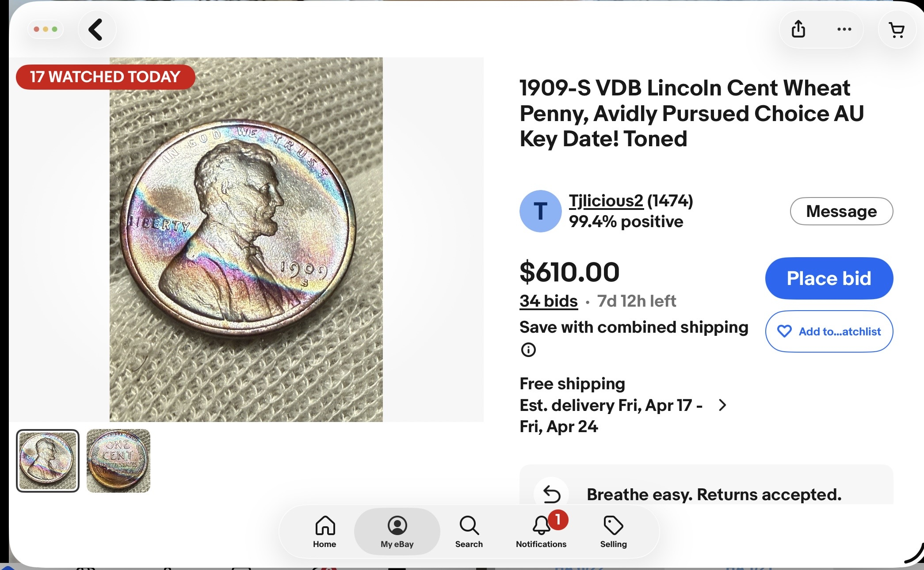
Task: Message the seller
Action: [x=841, y=211]
